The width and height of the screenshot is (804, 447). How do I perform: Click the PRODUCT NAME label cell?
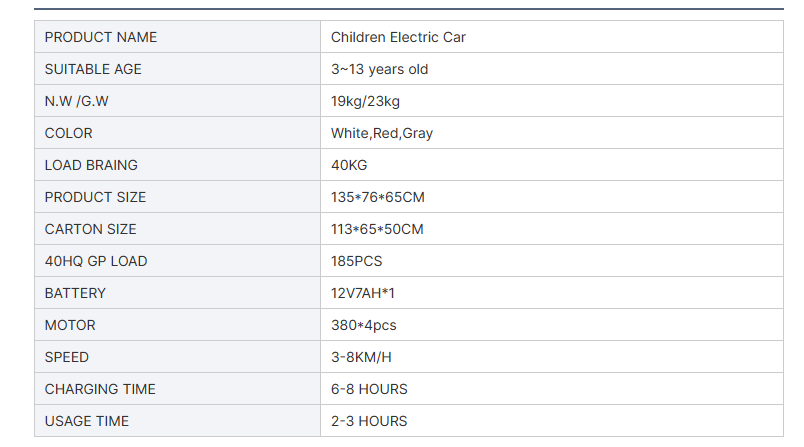click(x=177, y=37)
